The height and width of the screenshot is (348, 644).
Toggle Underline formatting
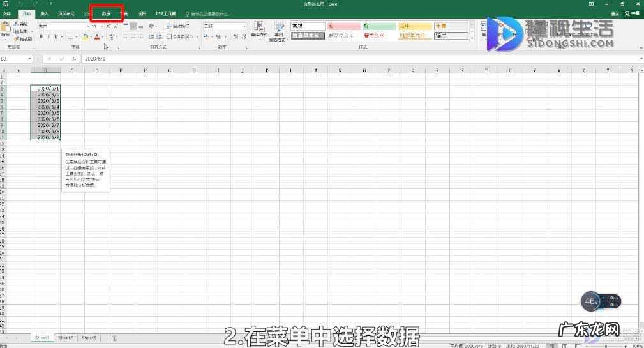point(56,36)
